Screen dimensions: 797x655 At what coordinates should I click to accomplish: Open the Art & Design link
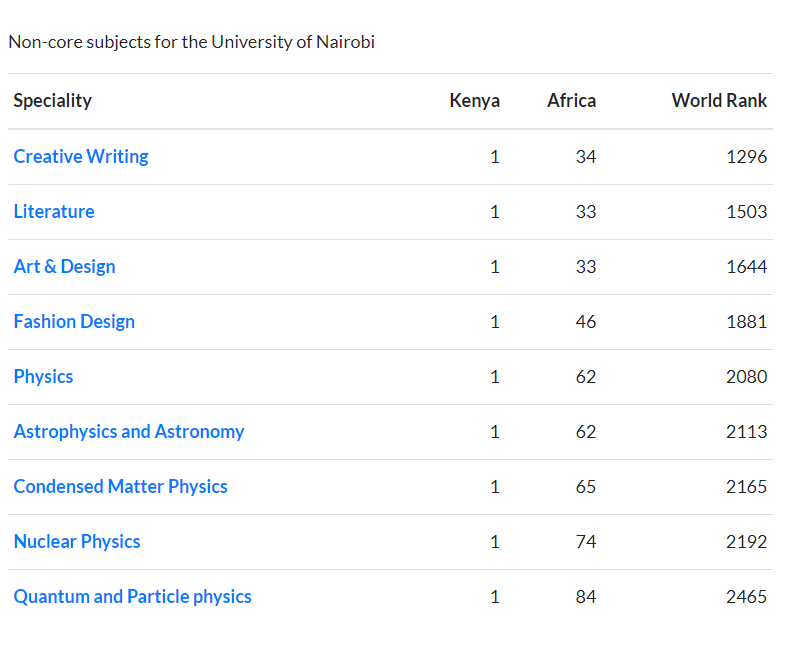pyautogui.click(x=64, y=267)
